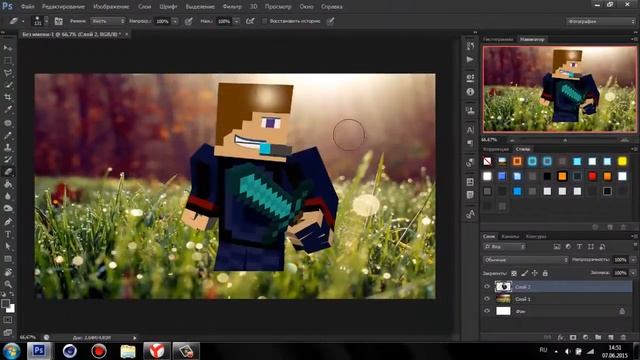Viewport: 640px width, 360px height.
Task: Select the Eyedropper tool
Action: (8, 109)
